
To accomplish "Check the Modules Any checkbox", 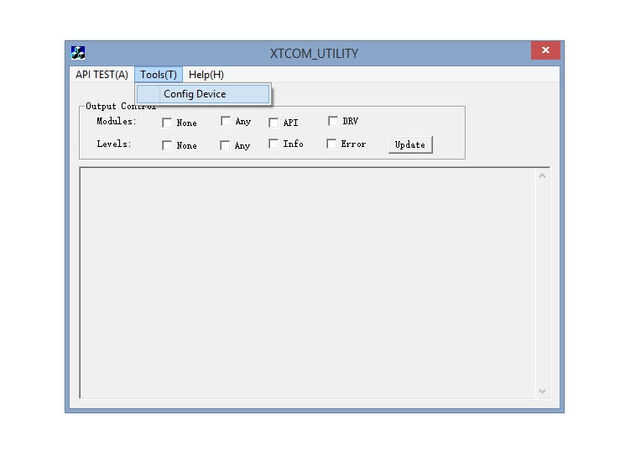I will (x=225, y=121).
